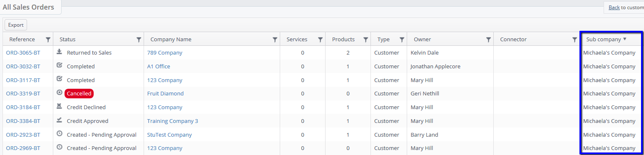Click owner Jonathan Applecore
The height and width of the screenshot is (155, 644).
[435, 67]
